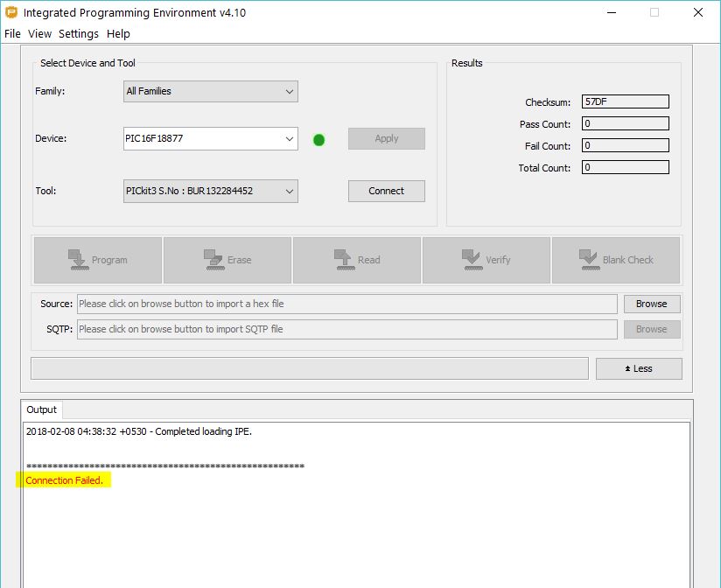Image resolution: width=721 pixels, height=588 pixels.
Task: Click the Connect button
Action: (386, 191)
